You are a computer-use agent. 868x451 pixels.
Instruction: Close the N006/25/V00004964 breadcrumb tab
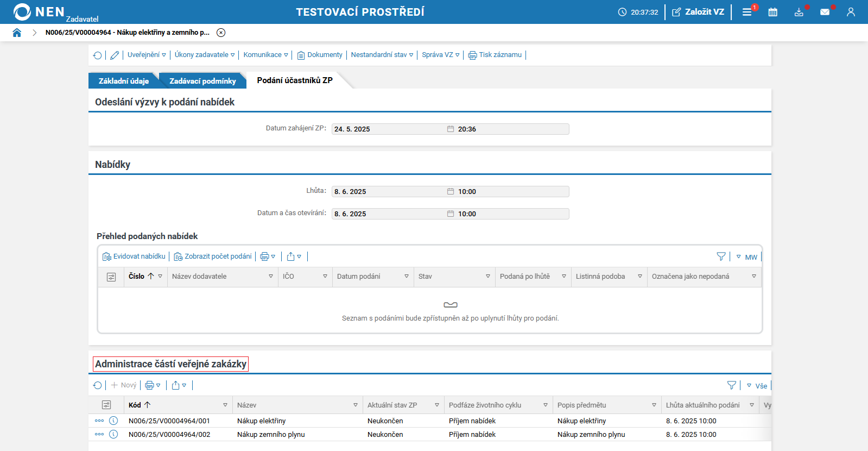point(221,33)
